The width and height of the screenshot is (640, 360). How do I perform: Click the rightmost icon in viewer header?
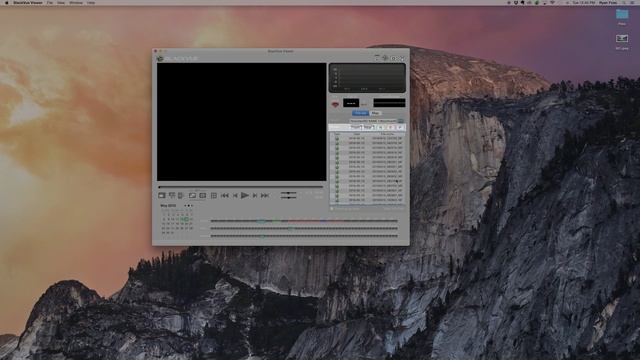(402, 58)
